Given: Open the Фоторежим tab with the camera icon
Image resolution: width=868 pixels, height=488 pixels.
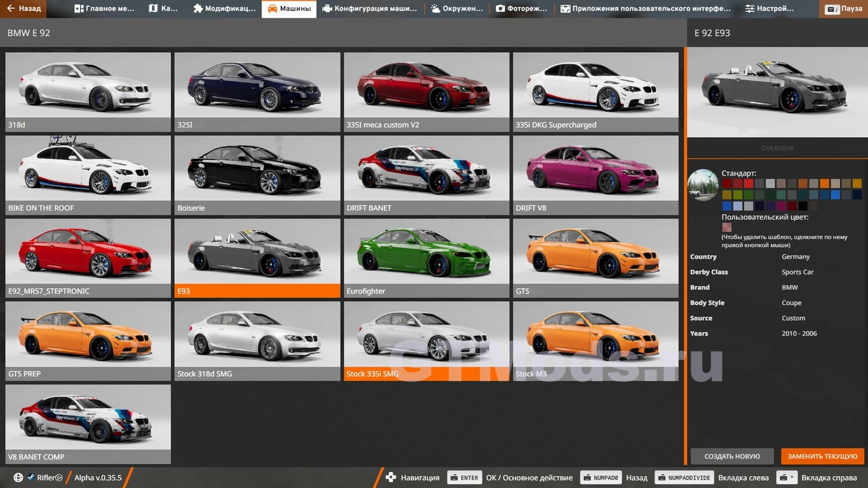Looking at the screenshot, I should tap(522, 9).
